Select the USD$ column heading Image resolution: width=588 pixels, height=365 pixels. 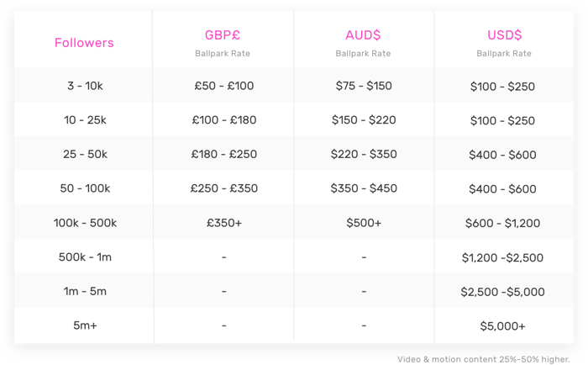pos(504,35)
